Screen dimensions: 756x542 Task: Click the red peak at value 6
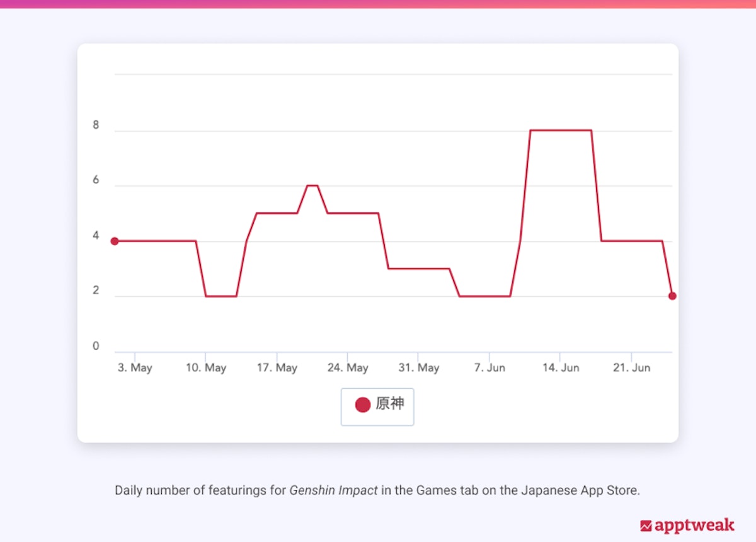tap(312, 185)
